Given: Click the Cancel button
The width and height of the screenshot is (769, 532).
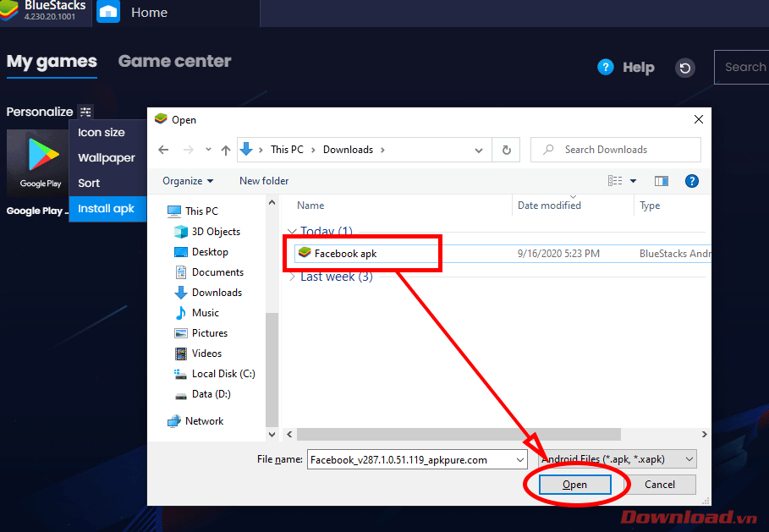Looking at the screenshot, I should coord(659,485).
